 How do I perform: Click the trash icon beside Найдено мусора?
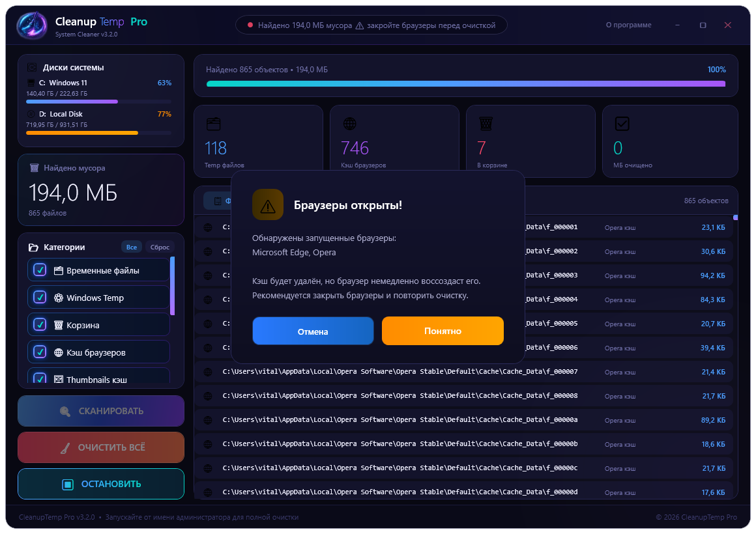click(35, 168)
